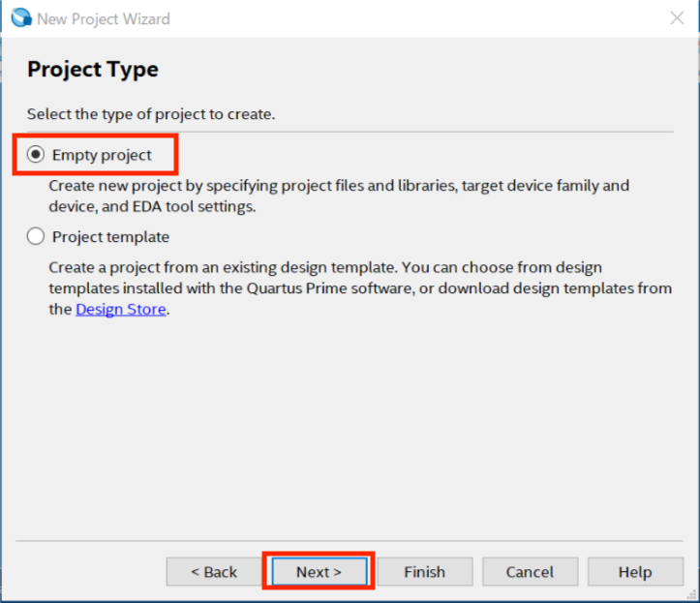700x603 pixels.
Task: Click the separator line above the buttons
Action: point(349,541)
